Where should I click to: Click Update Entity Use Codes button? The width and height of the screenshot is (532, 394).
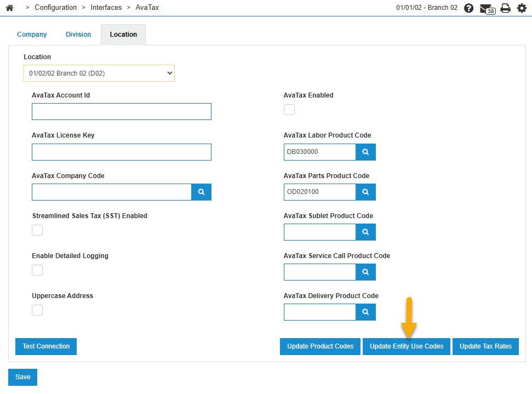[407, 346]
